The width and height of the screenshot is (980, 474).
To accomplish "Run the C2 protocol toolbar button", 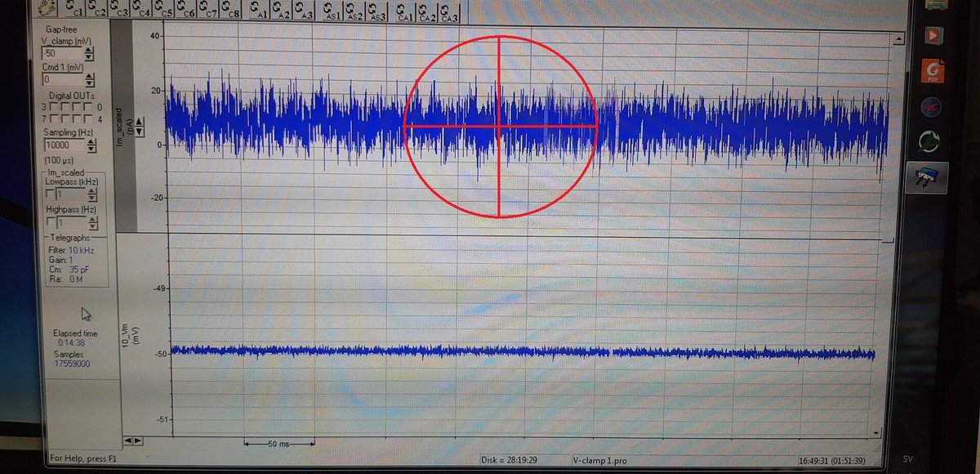I will point(98,10).
